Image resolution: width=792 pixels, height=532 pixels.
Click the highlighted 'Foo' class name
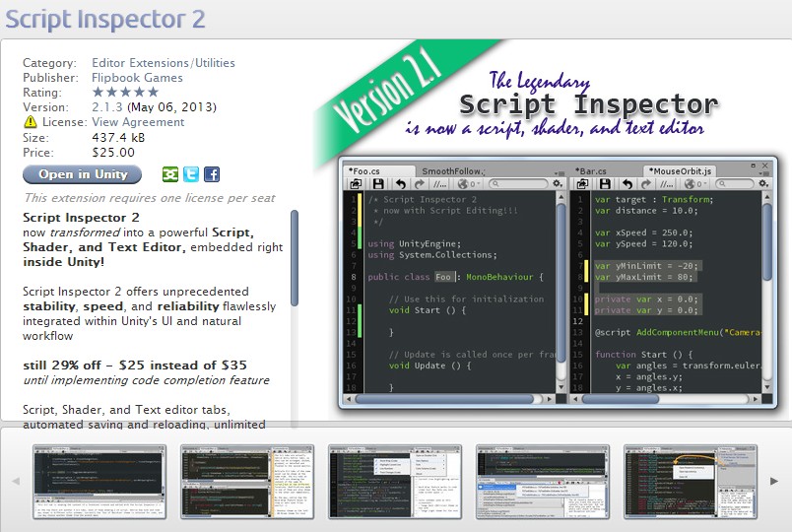tap(443, 277)
